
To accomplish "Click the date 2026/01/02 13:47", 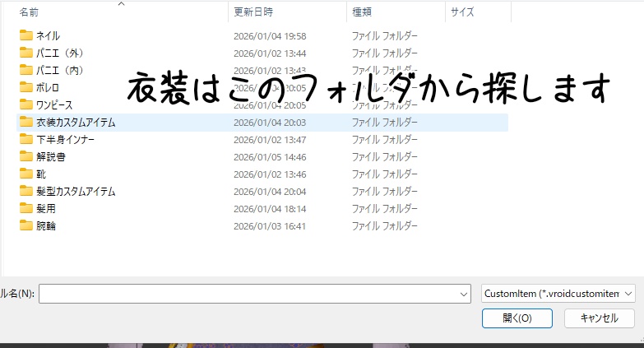I will pyautogui.click(x=270, y=140).
